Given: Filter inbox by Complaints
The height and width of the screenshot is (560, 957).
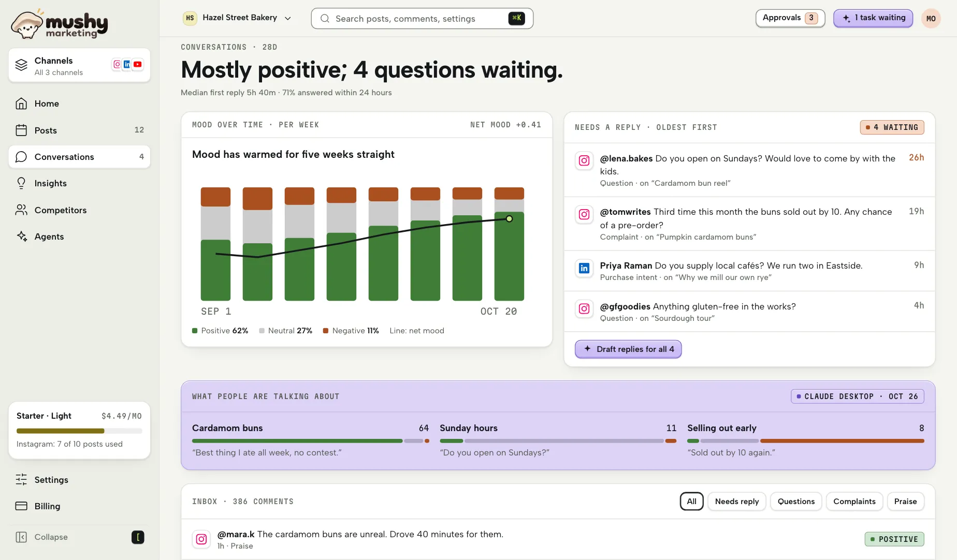Looking at the screenshot, I should click(x=854, y=501).
